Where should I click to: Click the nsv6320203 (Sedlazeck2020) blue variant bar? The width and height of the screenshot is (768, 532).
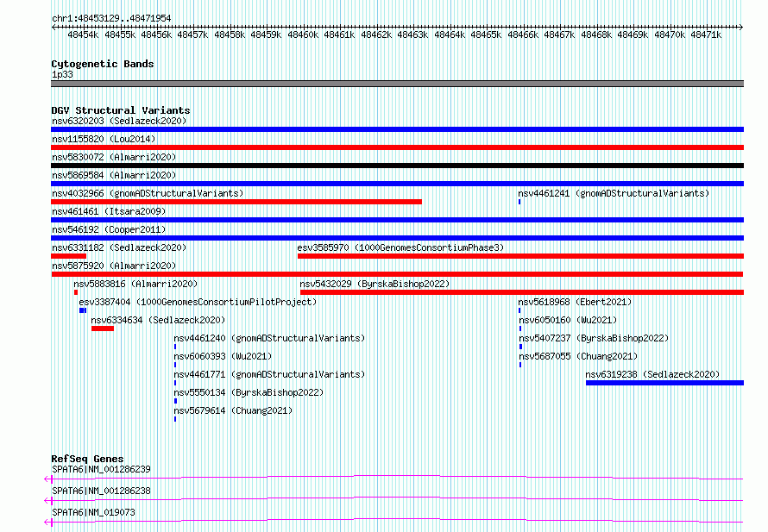point(397,129)
